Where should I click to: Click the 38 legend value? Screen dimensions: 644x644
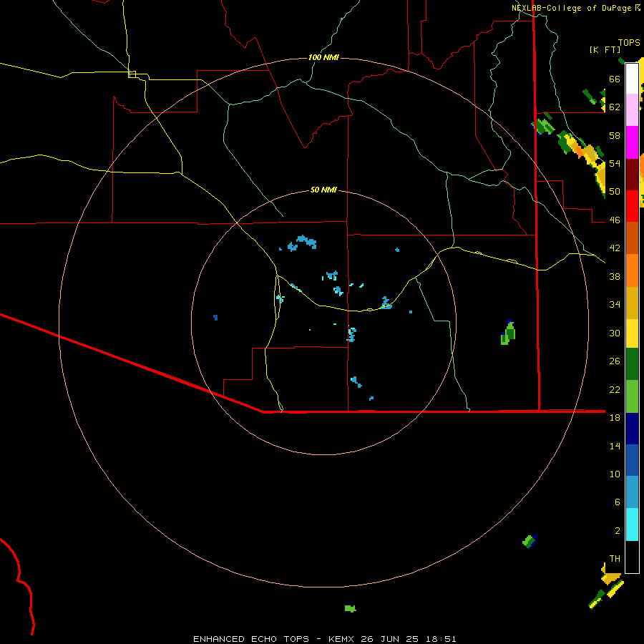[615, 276]
